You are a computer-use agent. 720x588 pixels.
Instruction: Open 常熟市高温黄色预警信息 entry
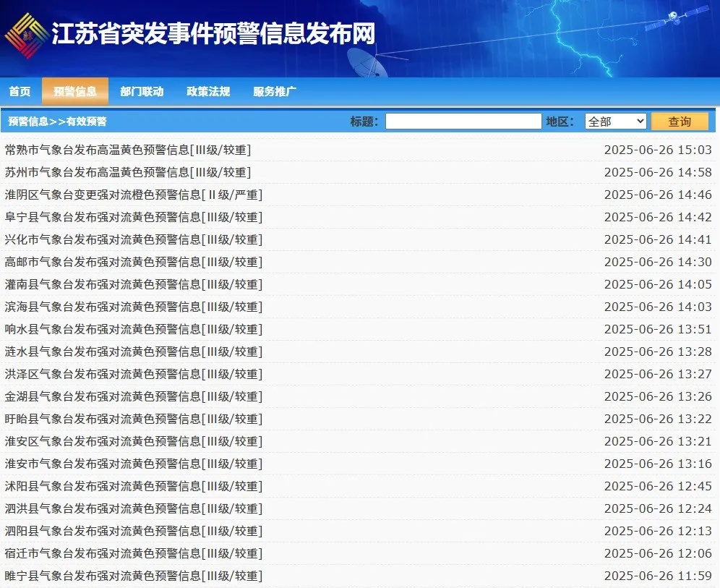tap(128, 150)
